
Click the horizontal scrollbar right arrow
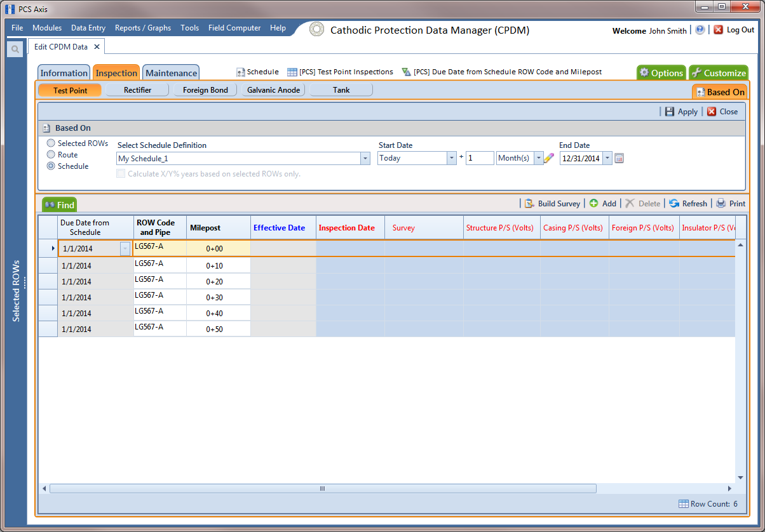click(x=729, y=488)
